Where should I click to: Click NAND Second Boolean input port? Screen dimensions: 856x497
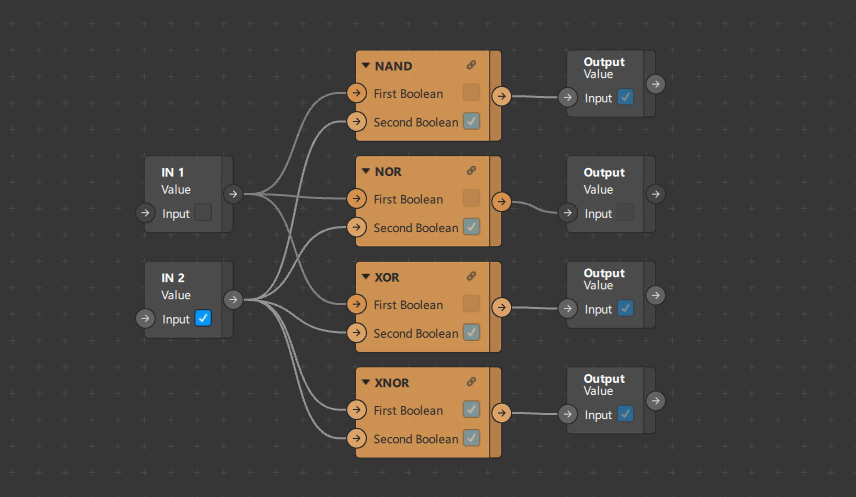point(356,121)
